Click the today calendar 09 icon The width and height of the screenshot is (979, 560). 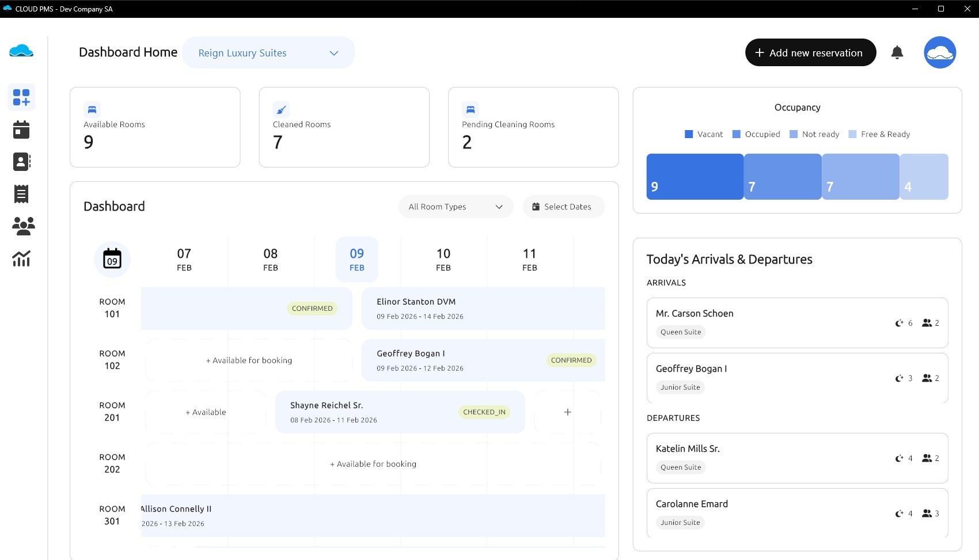tap(112, 259)
